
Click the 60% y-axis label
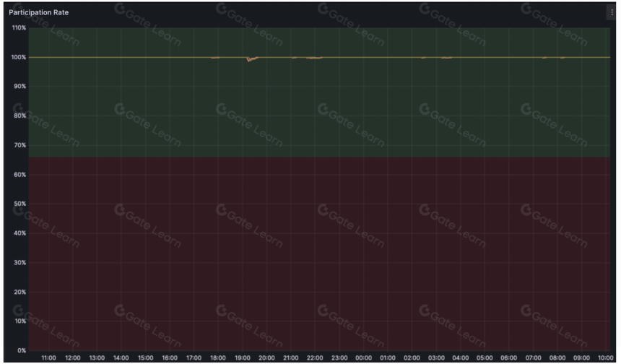(x=20, y=174)
